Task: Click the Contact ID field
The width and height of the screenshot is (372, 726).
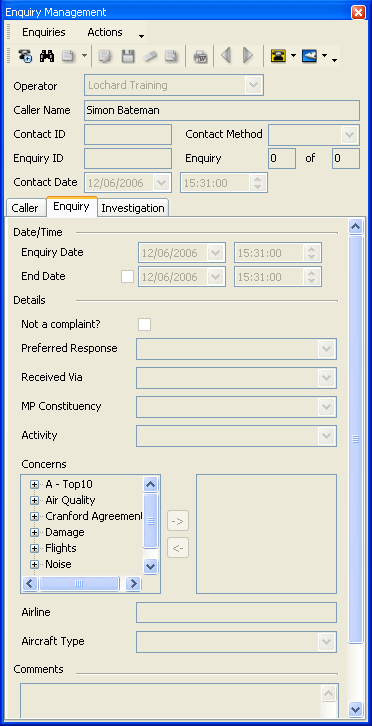Action: coord(128,135)
